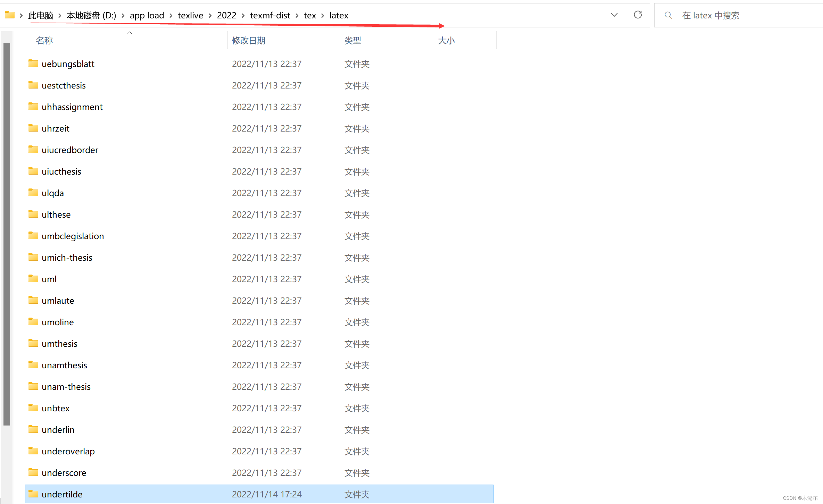Click the umlaute folder icon
The image size is (823, 504).
click(x=33, y=300)
